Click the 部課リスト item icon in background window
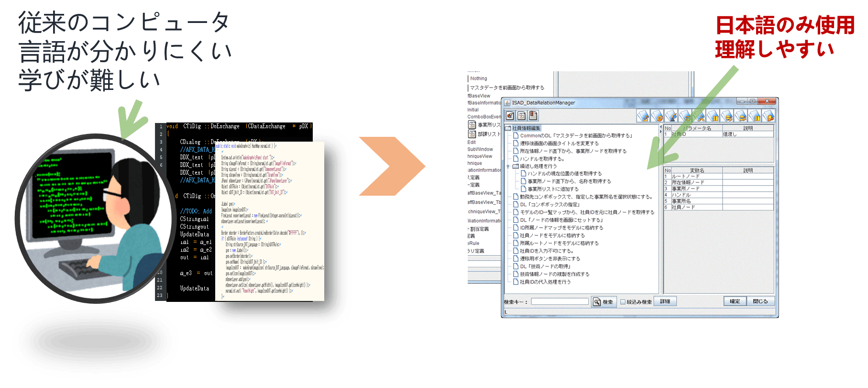Viewport: 868px width, 388px height. click(x=472, y=134)
